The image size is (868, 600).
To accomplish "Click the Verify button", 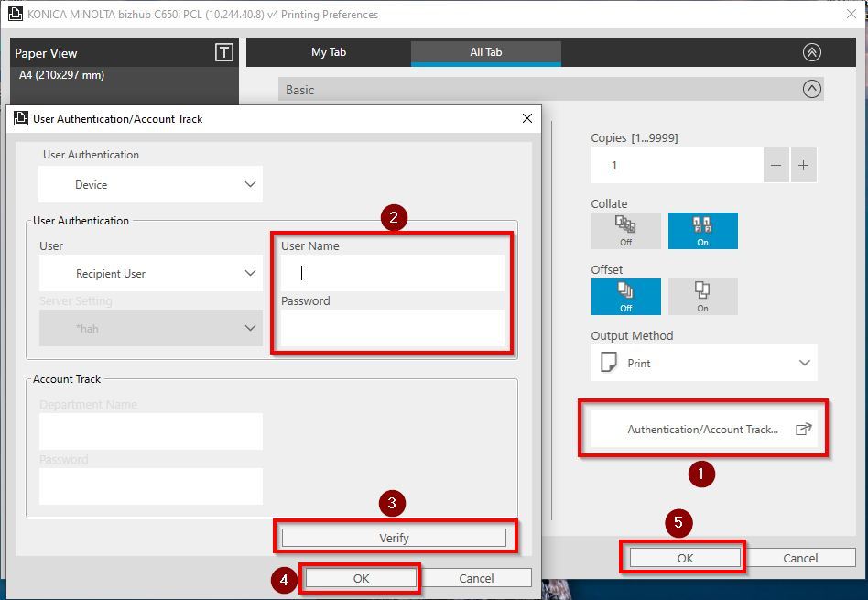I will (394, 538).
